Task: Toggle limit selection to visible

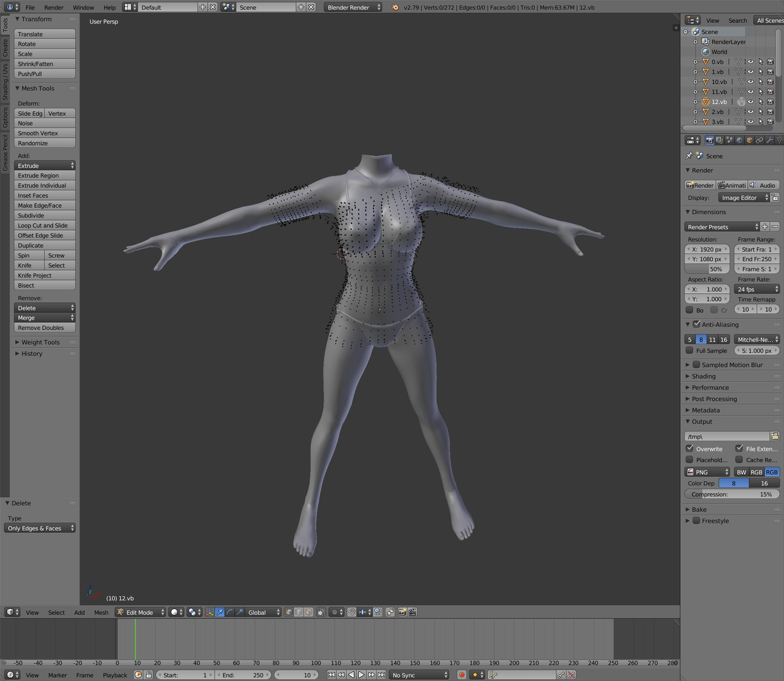Action: tap(321, 612)
